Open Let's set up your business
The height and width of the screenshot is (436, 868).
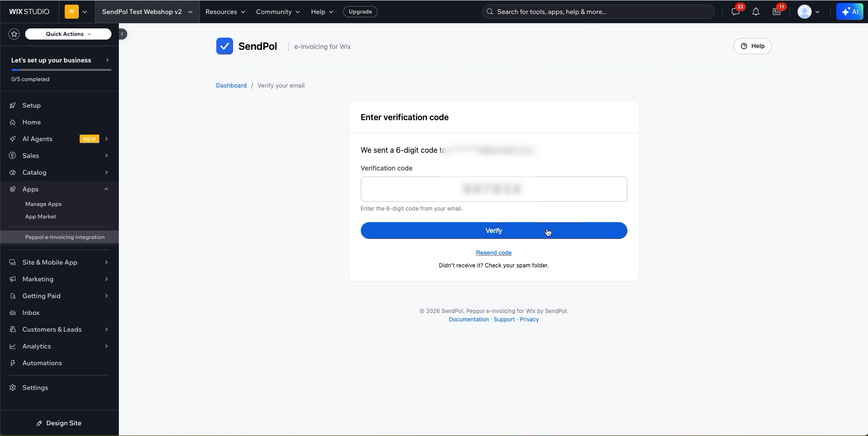point(60,60)
